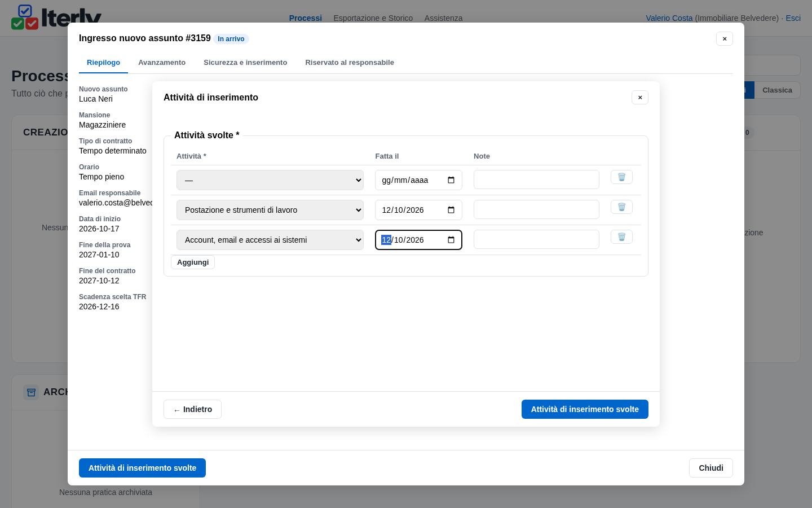Open Assistenza in the top navigation
812x508 pixels.
coord(443,18)
